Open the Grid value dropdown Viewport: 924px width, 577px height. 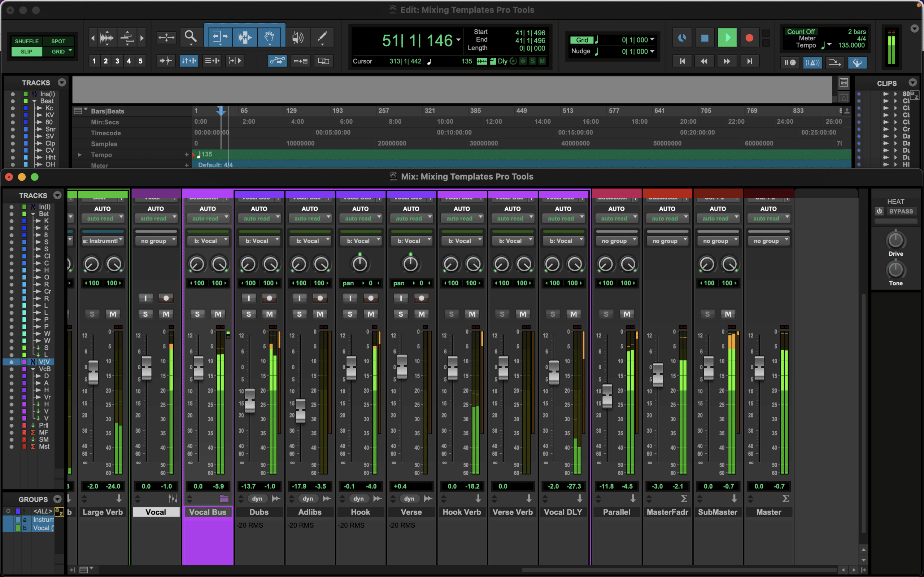coord(652,40)
